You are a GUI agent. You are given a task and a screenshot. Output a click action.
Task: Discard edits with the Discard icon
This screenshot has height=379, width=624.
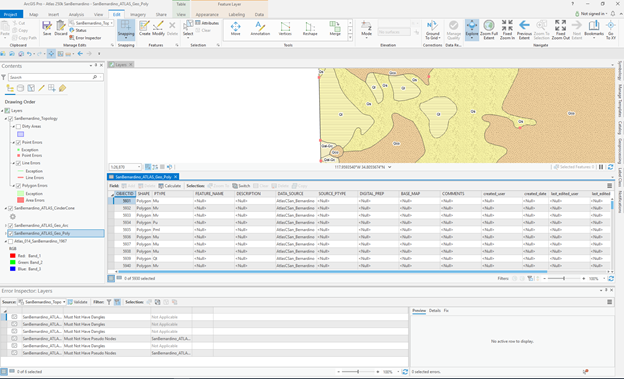coord(60,28)
